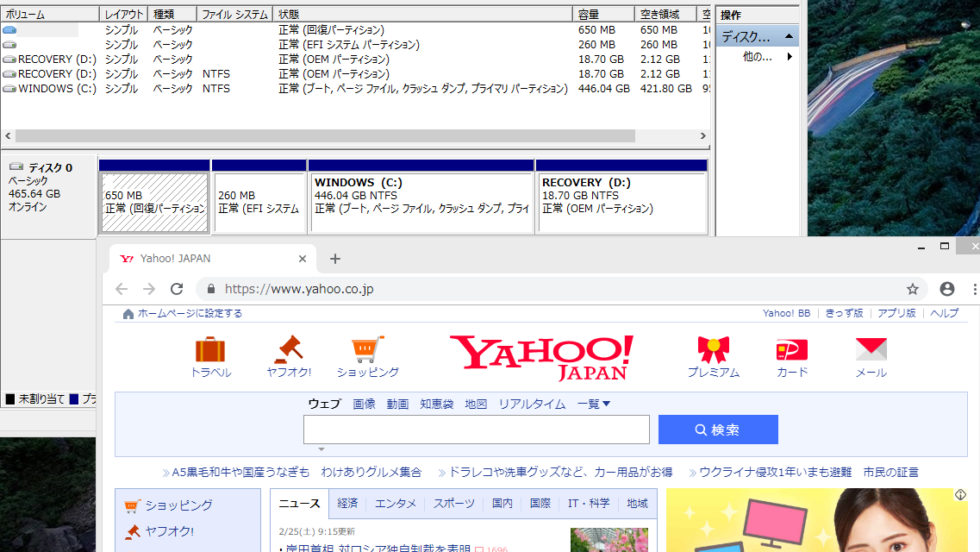Select the RECOVERY (D:) partition block
Screen dimensions: 980x552
point(622,203)
